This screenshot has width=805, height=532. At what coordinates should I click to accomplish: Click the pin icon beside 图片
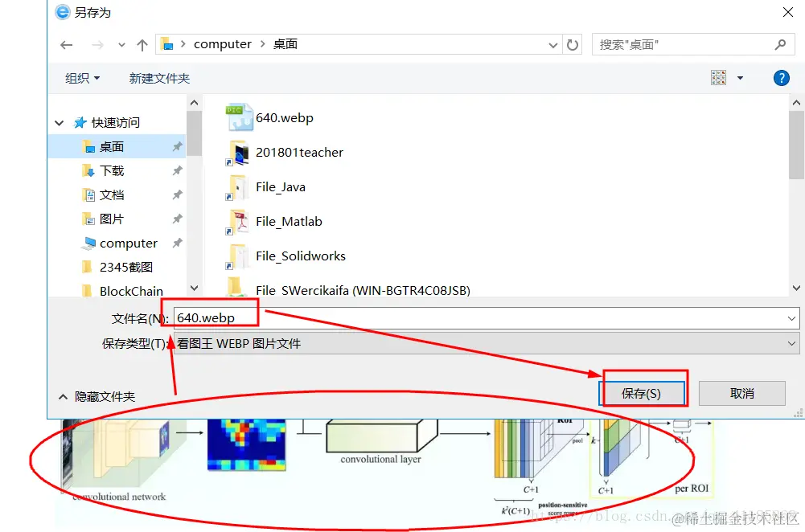click(177, 219)
